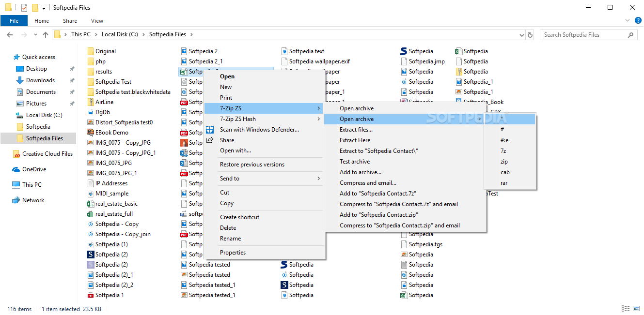644x315 pixels.
Task: Open Customize Quick Access Toolbar dropdown
Action: (44, 8)
